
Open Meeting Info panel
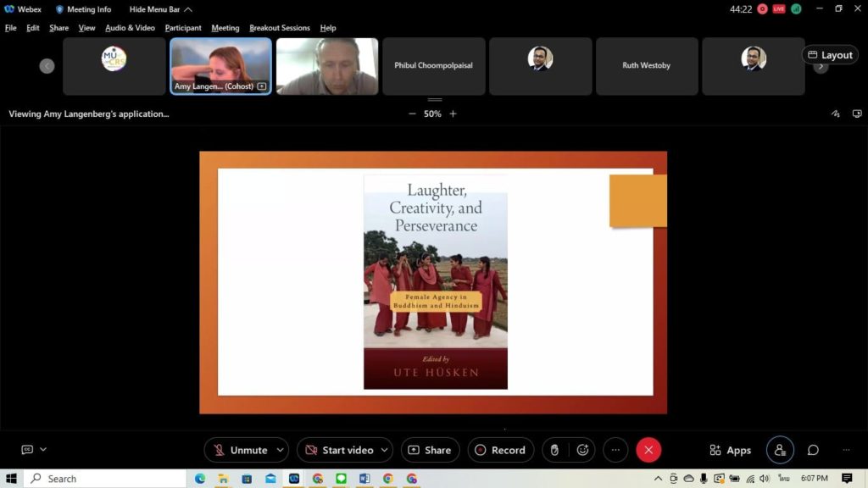click(84, 9)
